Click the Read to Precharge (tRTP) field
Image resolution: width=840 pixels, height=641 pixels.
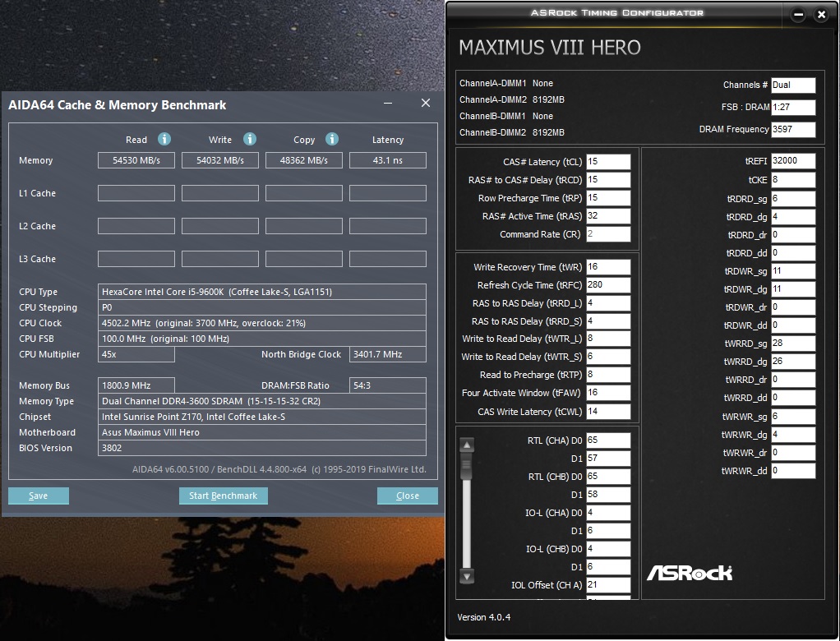point(608,375)
